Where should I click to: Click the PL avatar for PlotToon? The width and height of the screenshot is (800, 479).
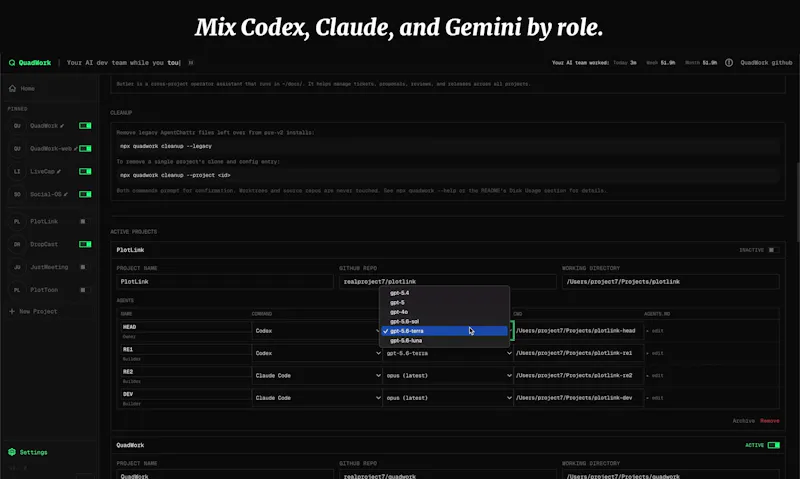[17, 290]
